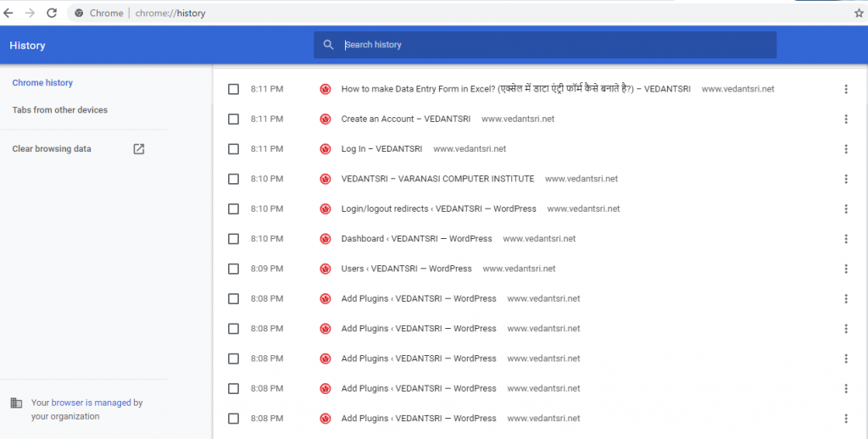Click the Chrome site info icon in address bar

pos(79,13)
